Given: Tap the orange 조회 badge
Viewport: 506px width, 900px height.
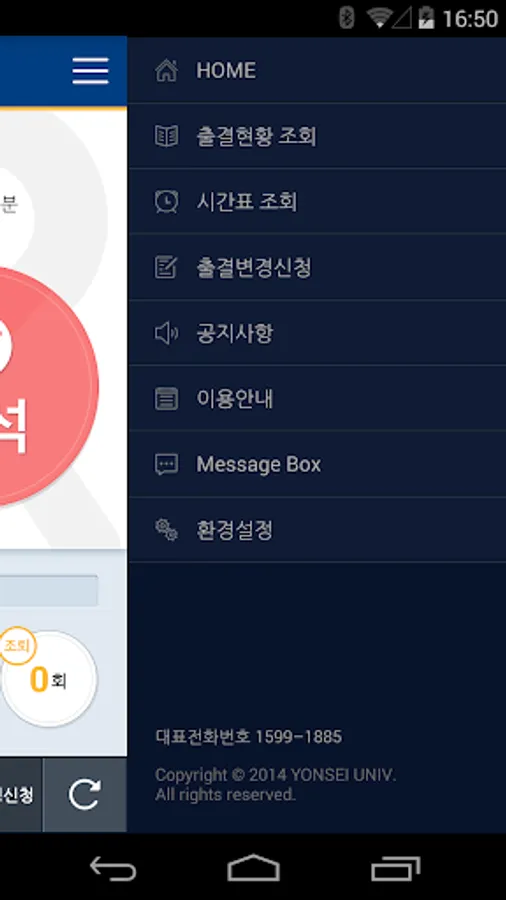Looking at the screenshot, I should pyautogui.click(x=17, y=646).
